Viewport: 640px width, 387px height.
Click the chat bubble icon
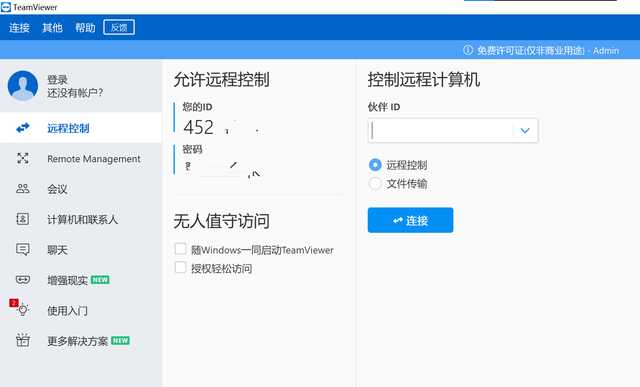[x=23, y=249]
